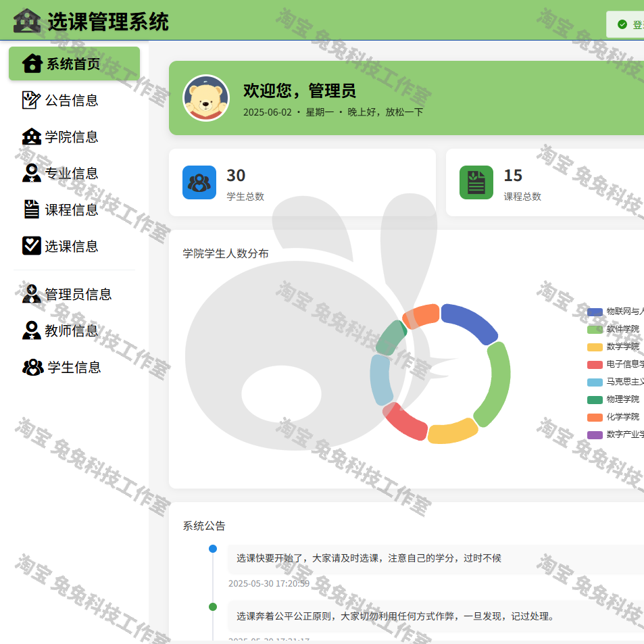This screenshot has width=644, height=644.
Task: Click the 欢迎您，管理员 greeting text
Action: 299,91
